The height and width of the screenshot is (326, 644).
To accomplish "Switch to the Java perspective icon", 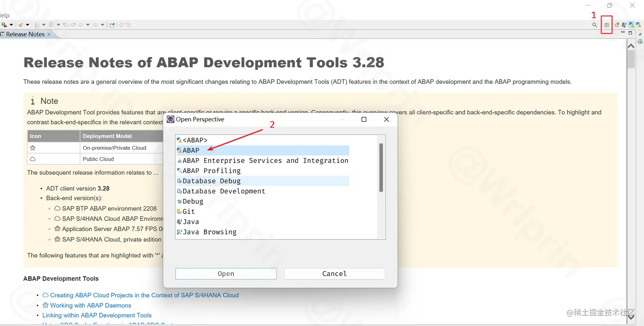I will tap(624, 25).
